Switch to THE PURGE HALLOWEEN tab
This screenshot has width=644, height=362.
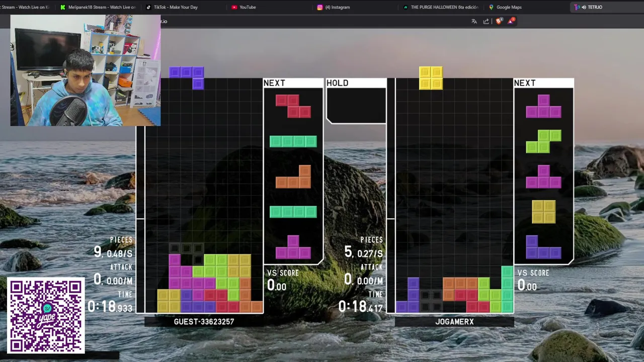point(441,7)
